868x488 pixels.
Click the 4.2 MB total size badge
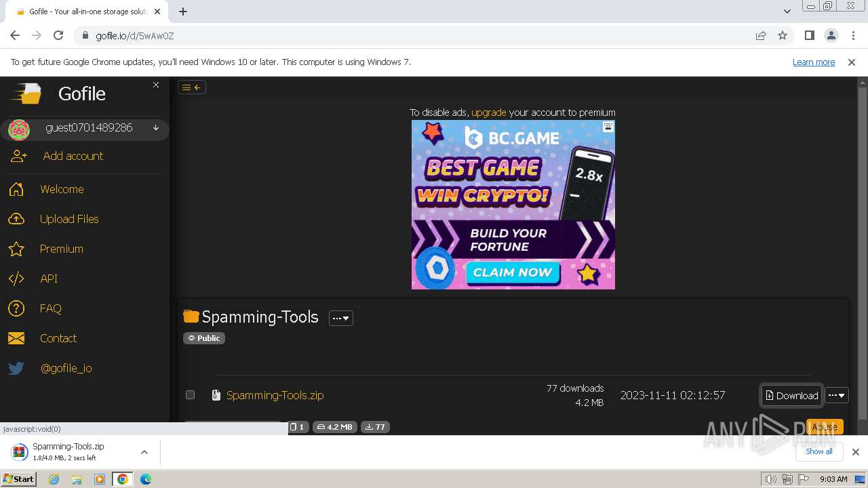coord(335,427)
